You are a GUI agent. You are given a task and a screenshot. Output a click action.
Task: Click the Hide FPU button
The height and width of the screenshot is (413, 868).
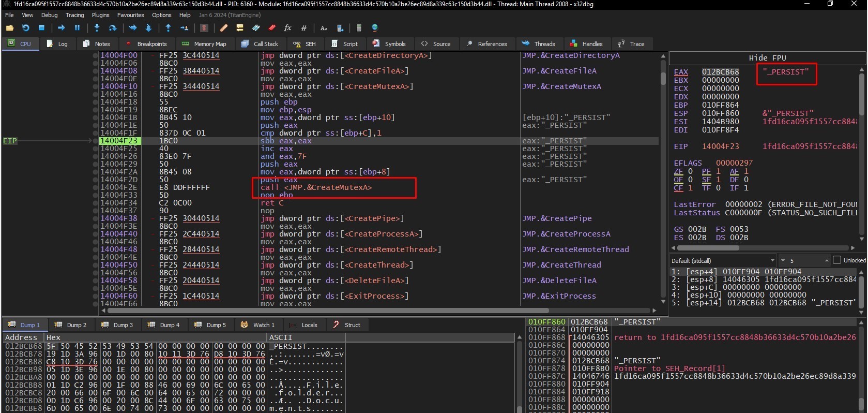[x=767, y=58]
